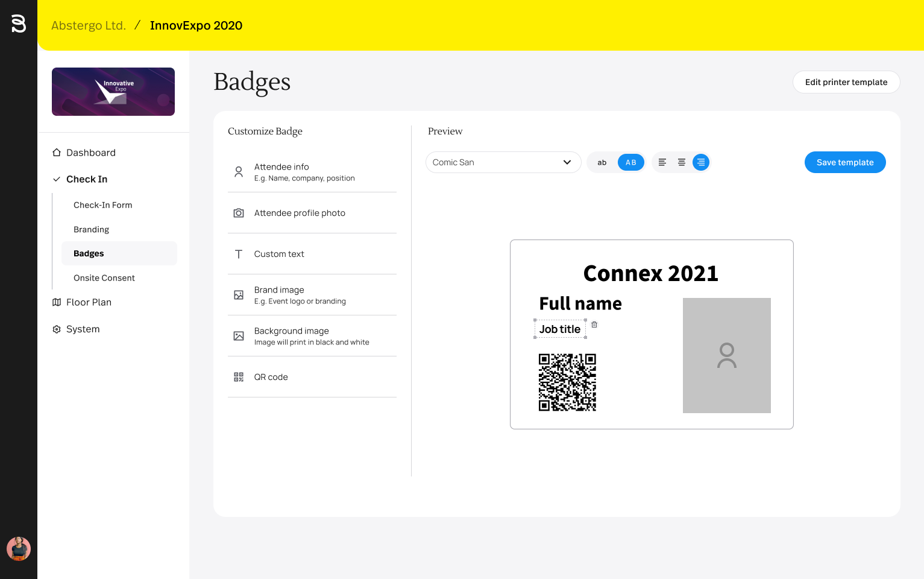Open Dashboard from sidebar
Viewport: 924px width, 579px height.
[91, 153]
